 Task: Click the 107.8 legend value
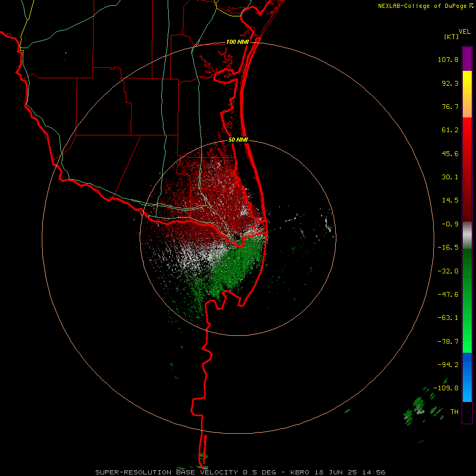[x=448, y=59]
